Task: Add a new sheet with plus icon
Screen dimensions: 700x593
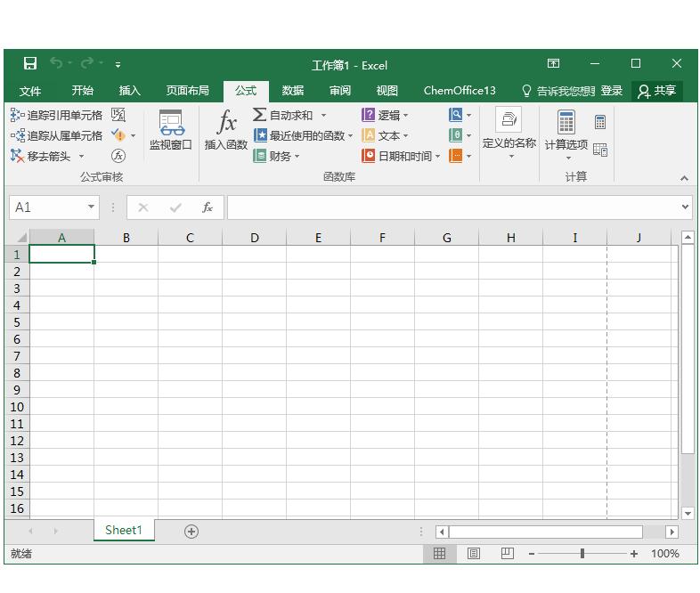Action: 191,532
